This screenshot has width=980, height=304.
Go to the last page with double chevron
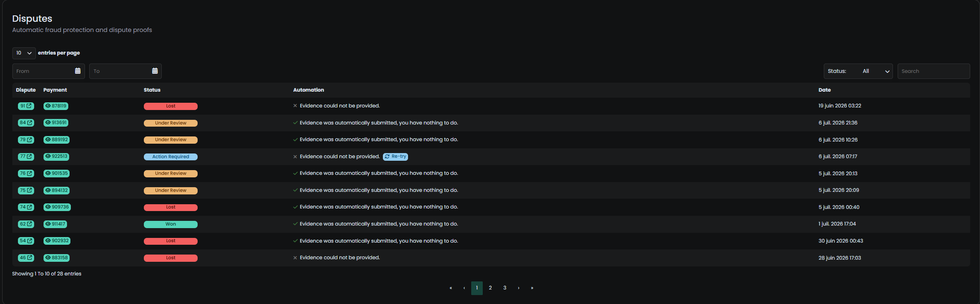point(532,288)
